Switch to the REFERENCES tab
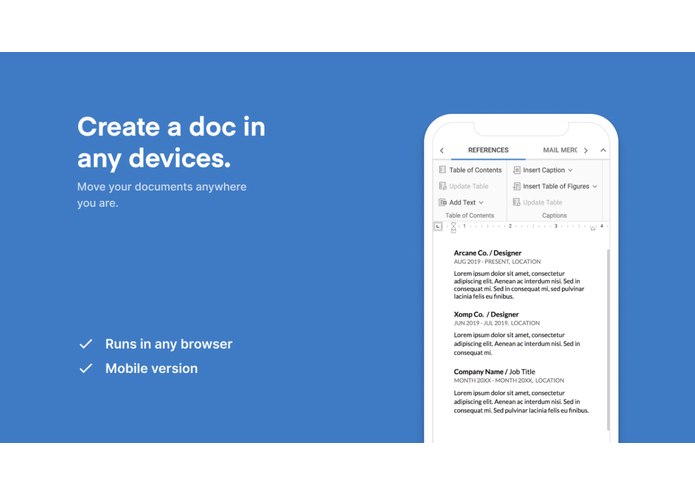 [x=488, y=150]
